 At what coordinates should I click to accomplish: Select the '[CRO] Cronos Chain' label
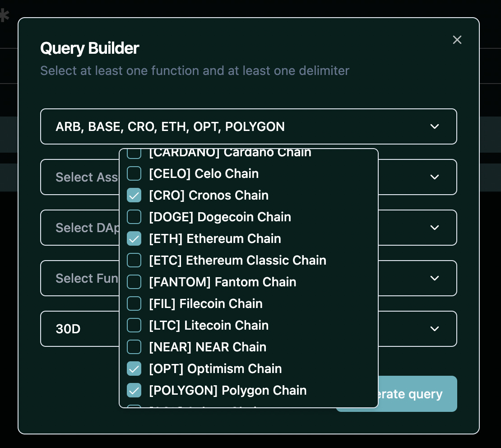[x=209, y=196]
